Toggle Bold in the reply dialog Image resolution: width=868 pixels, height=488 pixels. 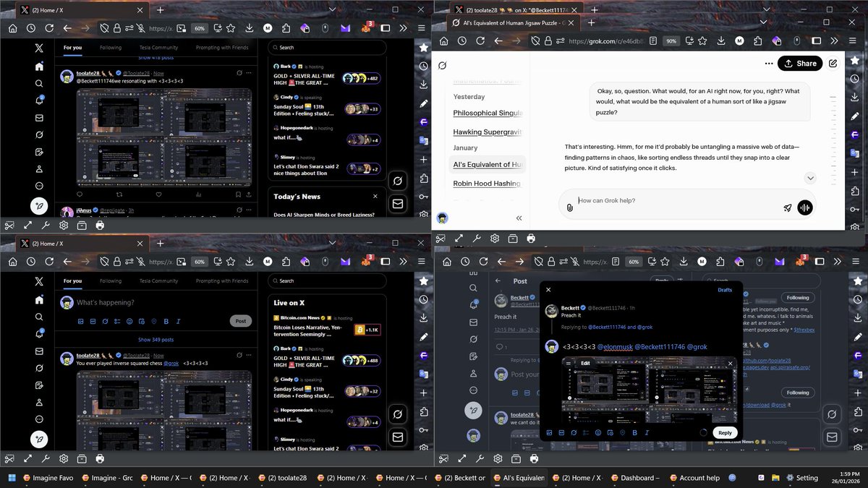click(x=634, y=432)
